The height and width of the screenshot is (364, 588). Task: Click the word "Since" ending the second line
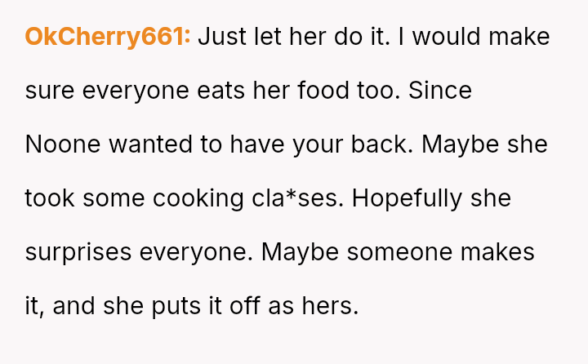[440, 91]
